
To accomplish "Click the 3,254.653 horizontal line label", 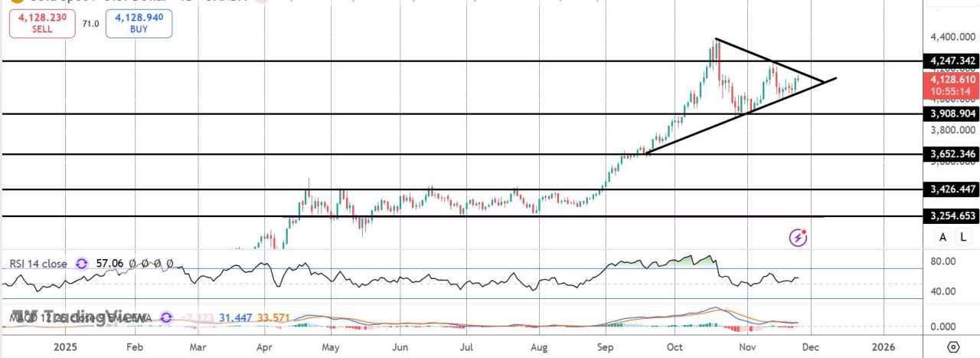I will (952, 216).
